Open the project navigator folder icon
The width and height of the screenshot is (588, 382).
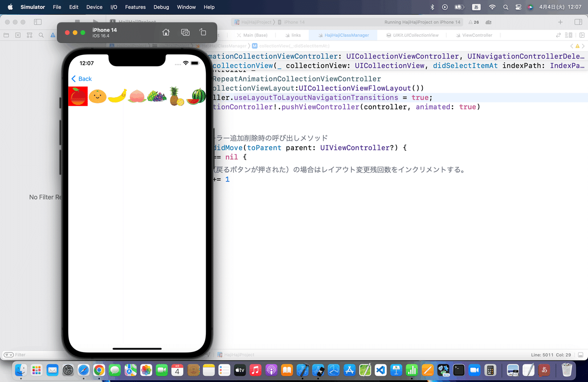click(x=6, y=35)
